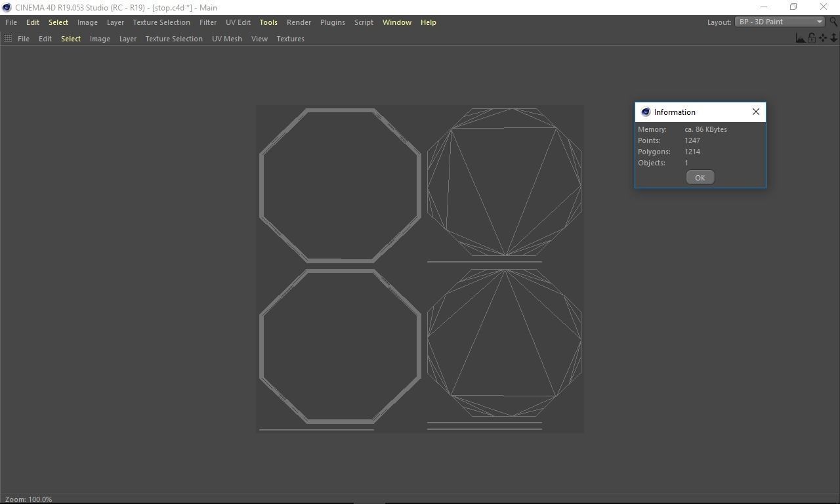Click the Cinema 4D icon in the Information dialog
Screen dimensions: 840x504
pyautogui.click(x=645, y=112)
